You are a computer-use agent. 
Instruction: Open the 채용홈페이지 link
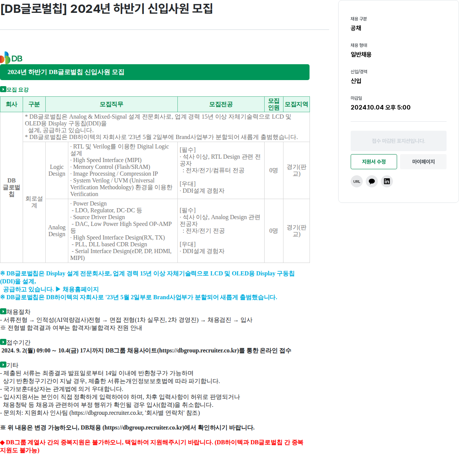coord(80,289)
